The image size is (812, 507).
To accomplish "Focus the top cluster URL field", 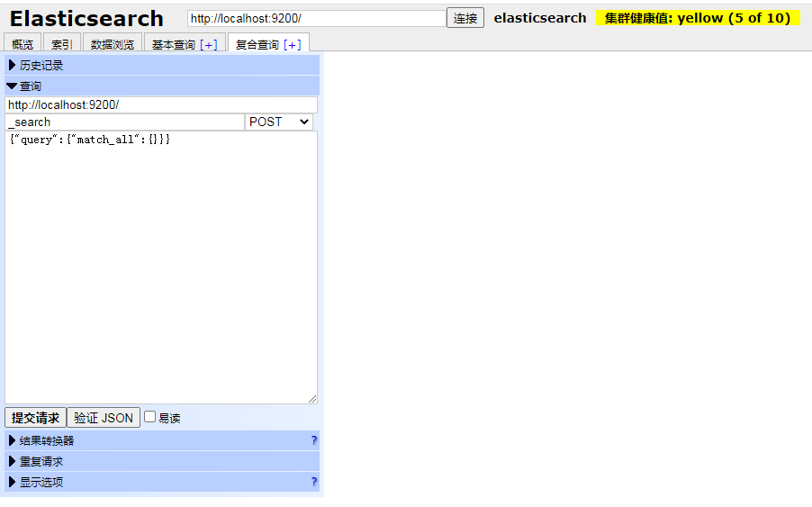I will click(x=316, y=19).
